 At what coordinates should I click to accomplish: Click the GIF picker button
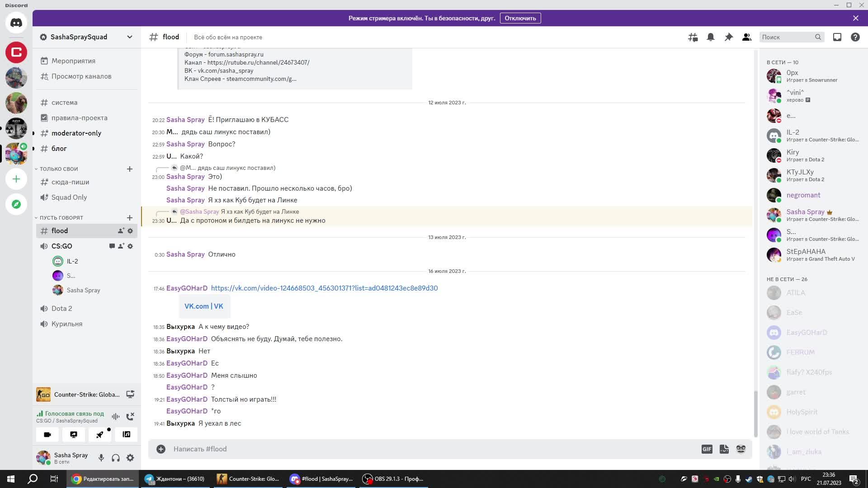click(x=707, y=449)
